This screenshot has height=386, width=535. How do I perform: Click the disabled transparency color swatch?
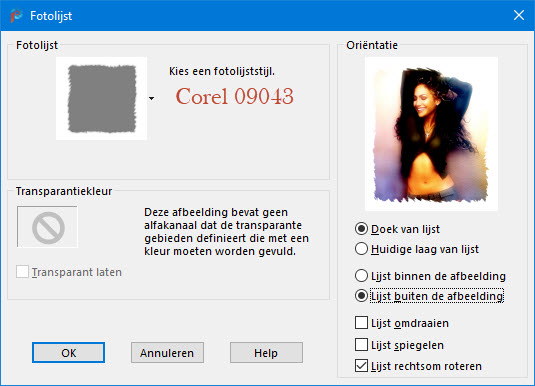click(47, 227)
